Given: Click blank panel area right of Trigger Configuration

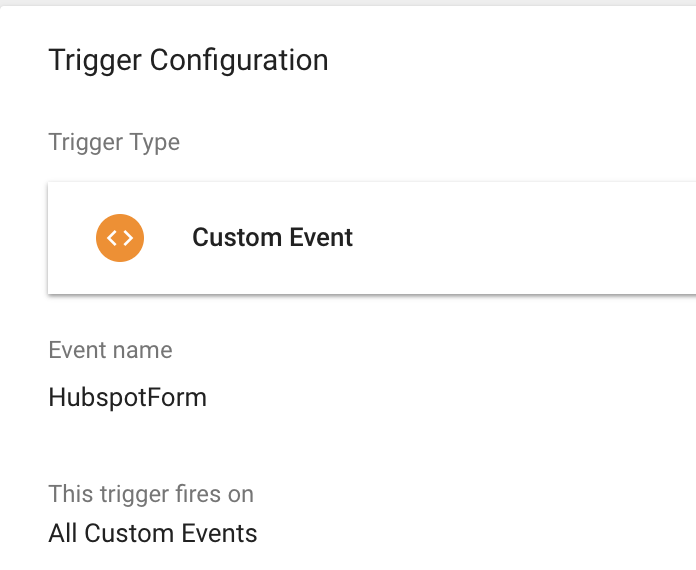Looking at the screenshot, I should pyautogui.click(x=510, y=60).
